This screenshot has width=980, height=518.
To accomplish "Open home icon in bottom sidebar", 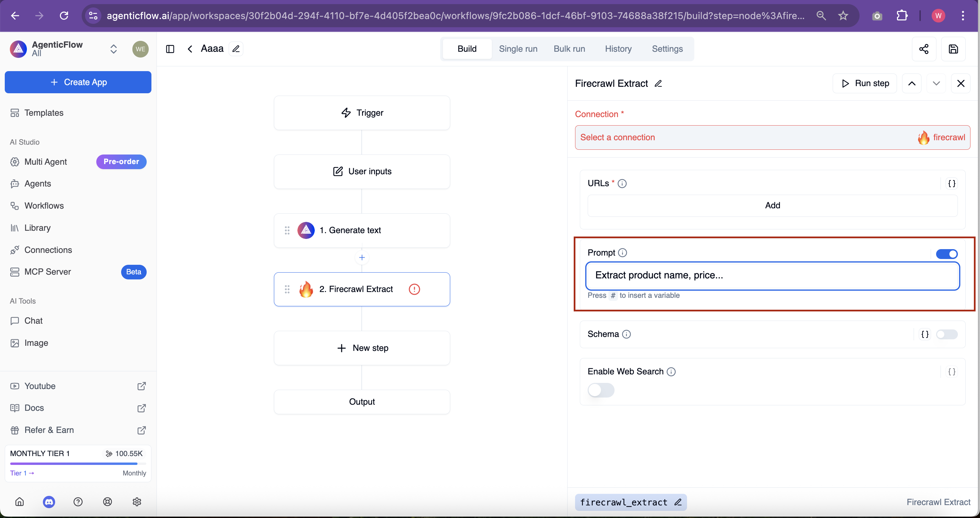I will pyautogui.click(x=19, y=502).
